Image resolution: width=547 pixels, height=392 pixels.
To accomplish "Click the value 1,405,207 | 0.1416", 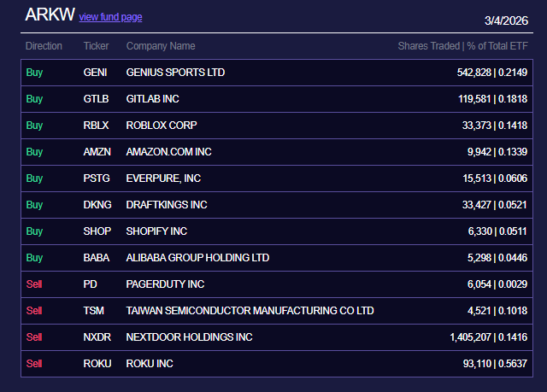I will pos(489,337).
